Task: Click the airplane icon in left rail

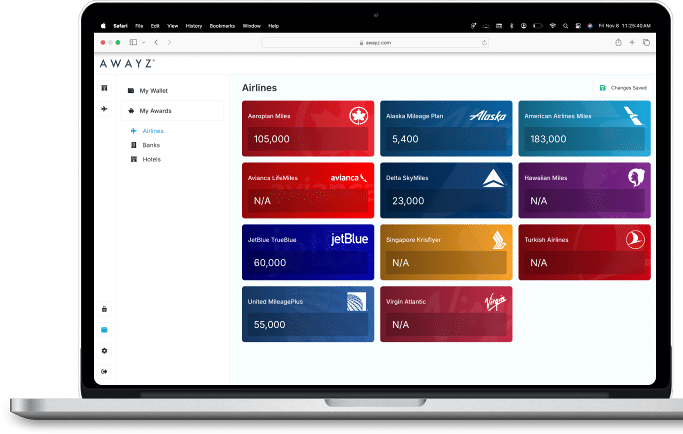Action: pyautogui.click(x=105, y=108)
